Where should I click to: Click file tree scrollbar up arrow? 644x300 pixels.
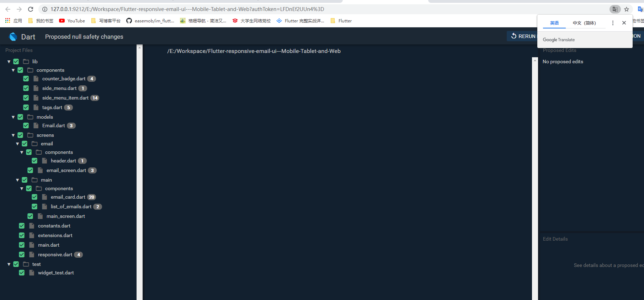[139, 47]
